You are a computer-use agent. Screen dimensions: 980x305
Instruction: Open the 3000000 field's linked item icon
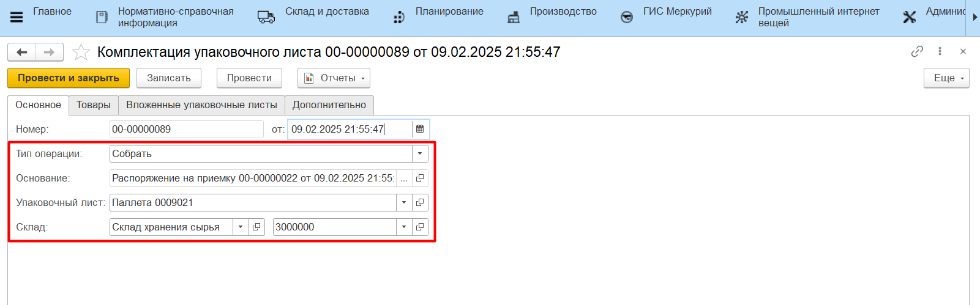click(x=420, y=227)
